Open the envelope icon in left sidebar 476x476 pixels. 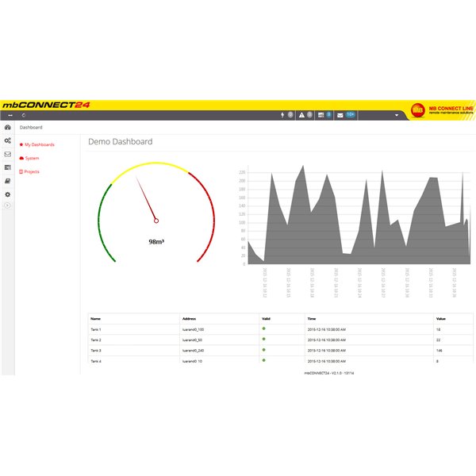[8, 154]
